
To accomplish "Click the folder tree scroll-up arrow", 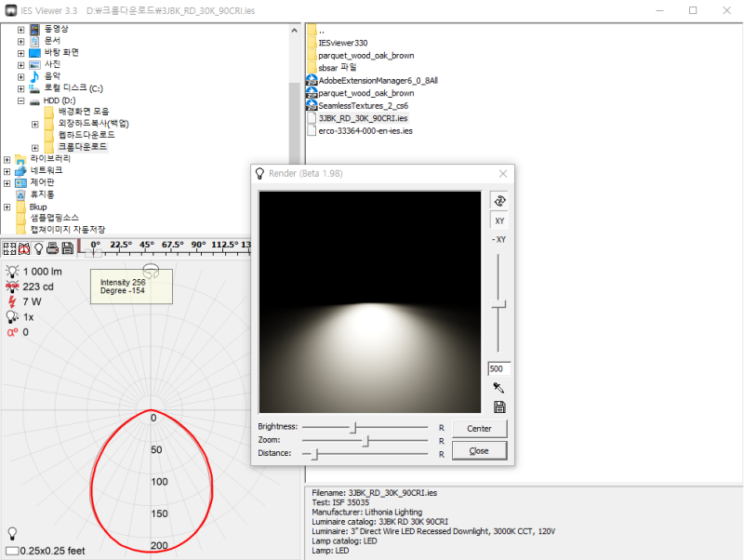I will point(294,31).
